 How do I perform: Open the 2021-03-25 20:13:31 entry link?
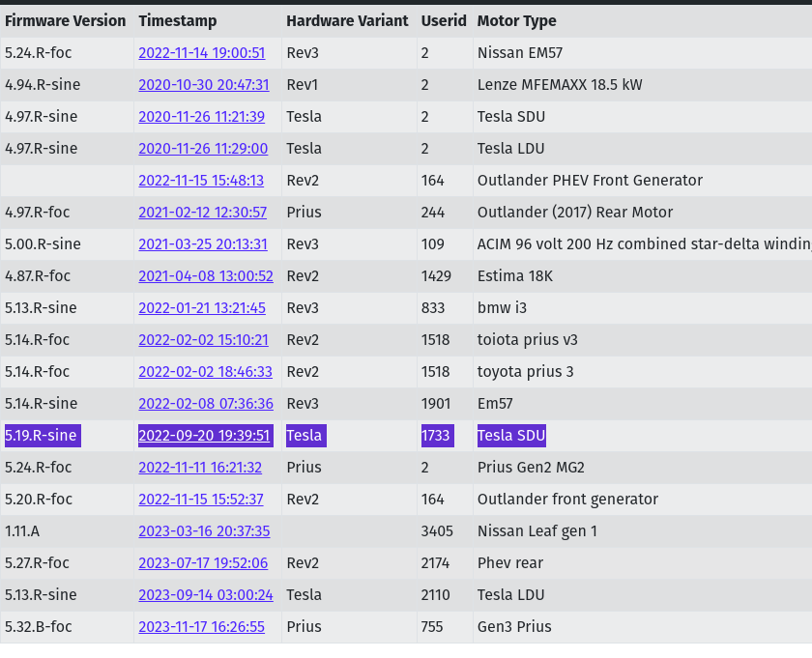click(x=203, y=244)
